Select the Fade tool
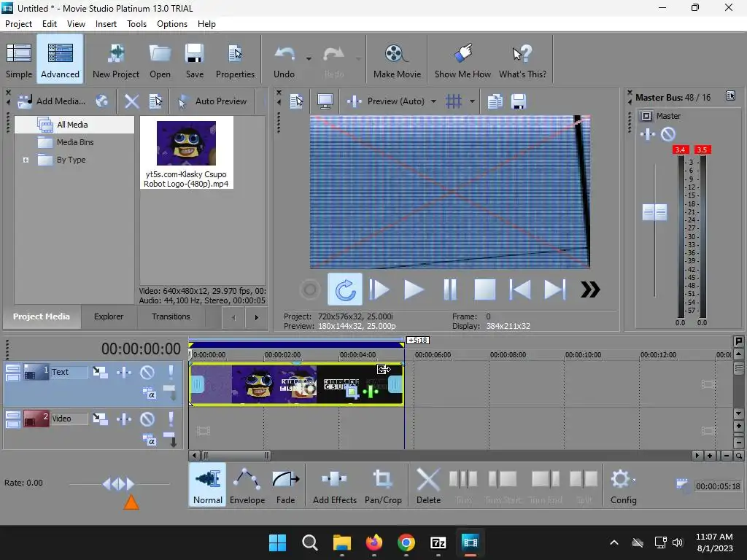Screen dimensions: 747x560 tap(285, 485)
